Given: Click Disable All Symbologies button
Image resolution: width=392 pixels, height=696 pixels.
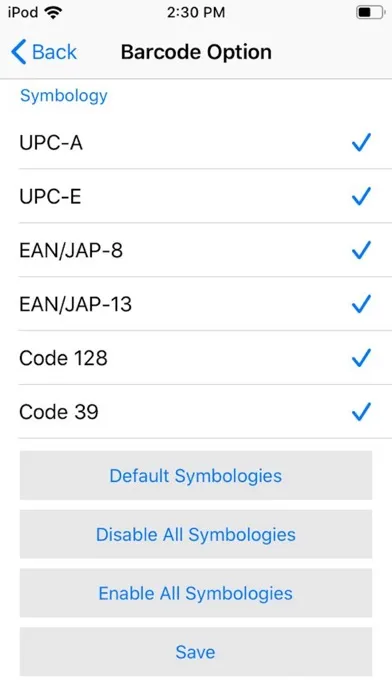Looking at the screenshot, I should click(196, 534).
